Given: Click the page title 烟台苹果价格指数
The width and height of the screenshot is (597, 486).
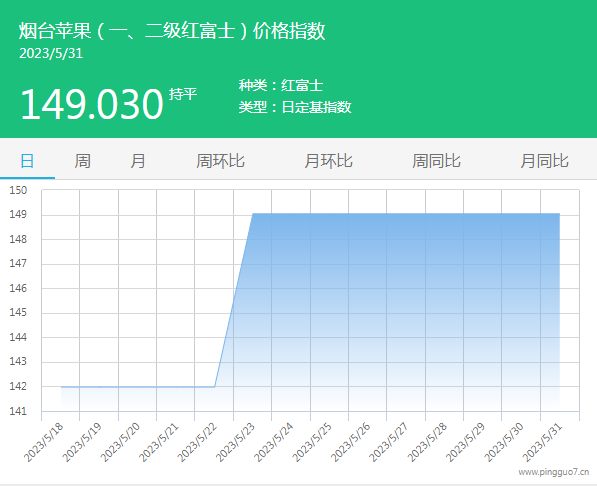Looking at the screenshot, I should pos(172,31).
